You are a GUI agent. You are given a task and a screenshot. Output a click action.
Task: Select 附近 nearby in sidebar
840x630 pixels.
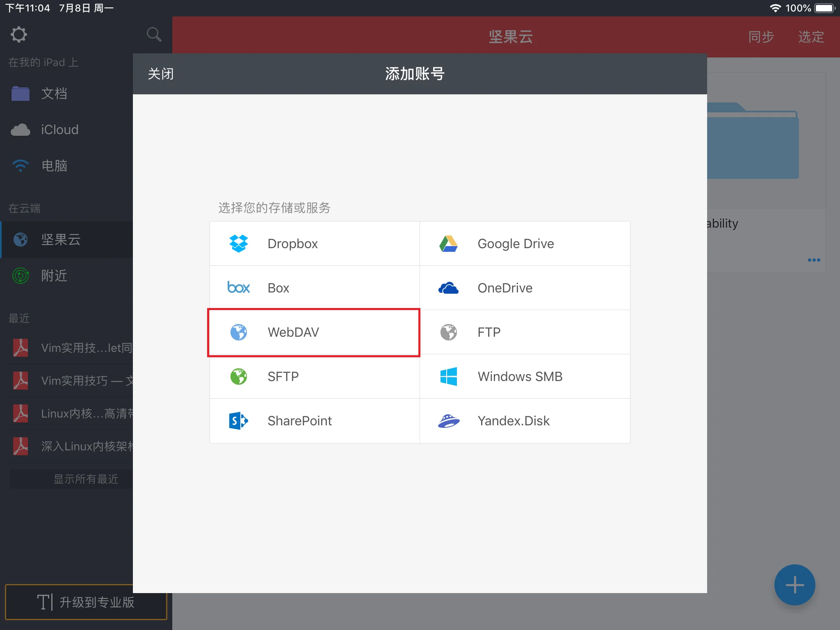(53, 276)
